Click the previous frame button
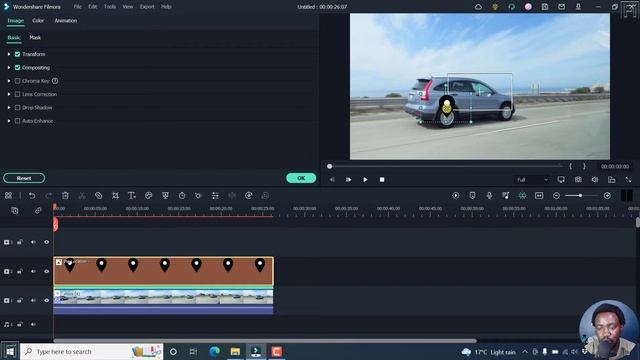Image resolution: width=640 pixels, height=360 pixels. point(332,180)
